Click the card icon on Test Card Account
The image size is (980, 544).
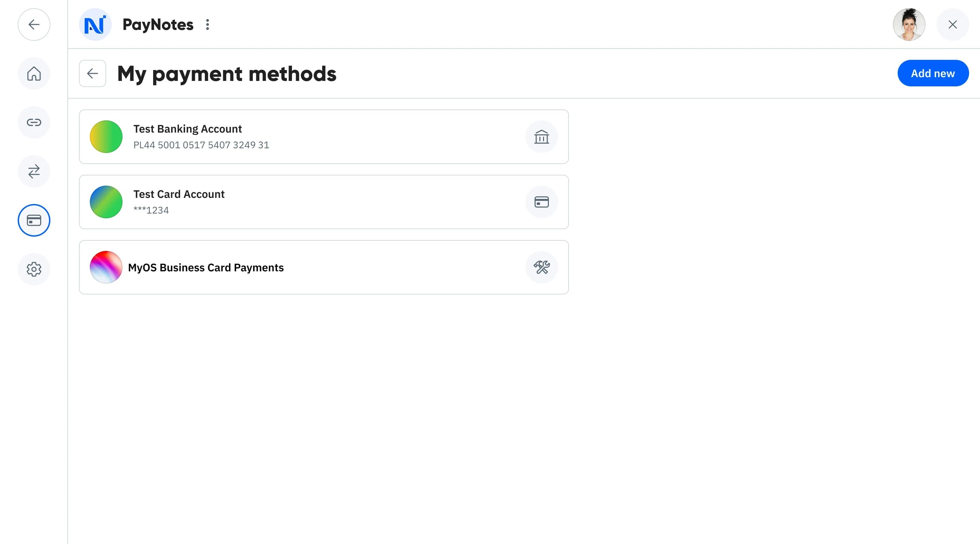coord(541,202)
